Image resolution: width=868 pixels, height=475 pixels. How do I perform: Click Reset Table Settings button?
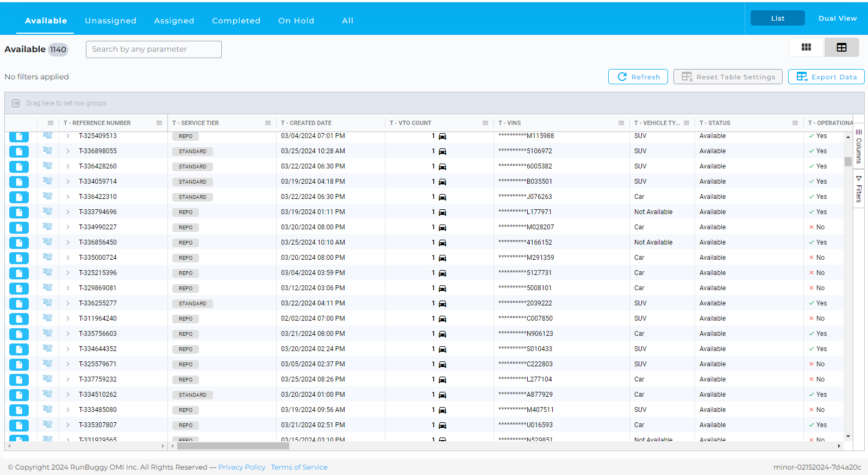pyautogui.click(x=728, y=77)
